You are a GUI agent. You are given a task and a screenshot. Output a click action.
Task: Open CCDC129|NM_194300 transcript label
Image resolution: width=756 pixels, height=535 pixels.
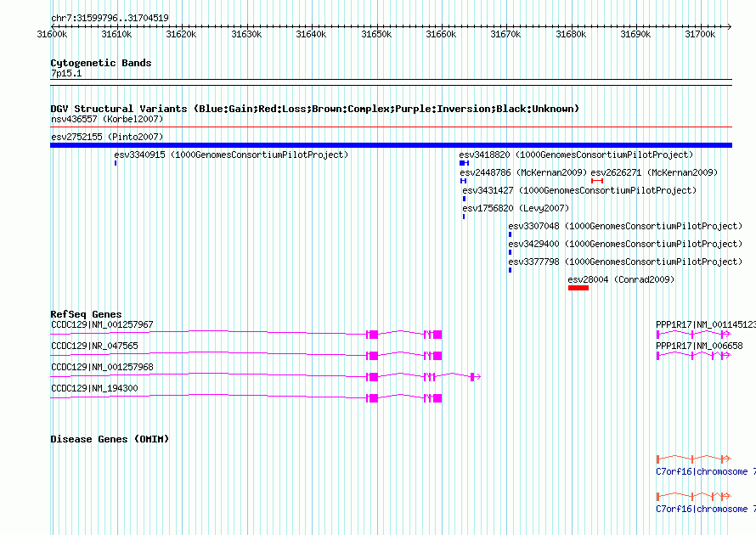pos(94,388)
